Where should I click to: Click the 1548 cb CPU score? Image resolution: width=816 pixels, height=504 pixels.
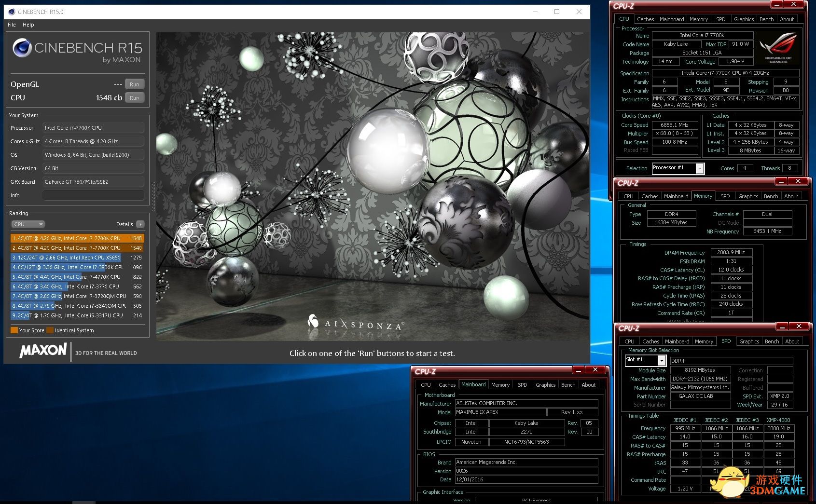coord(109,97)
